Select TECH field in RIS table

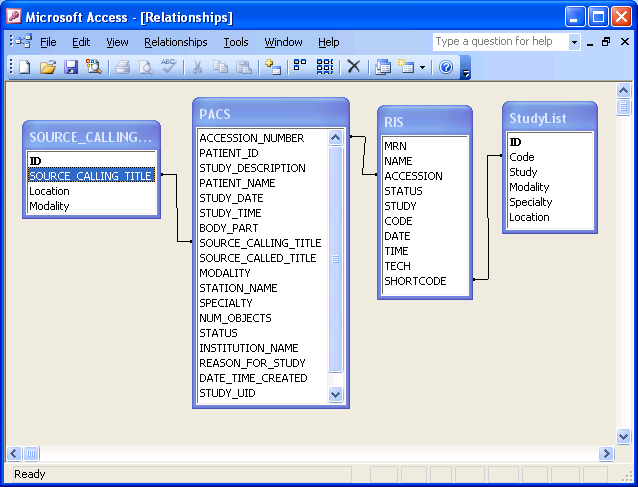398,266
